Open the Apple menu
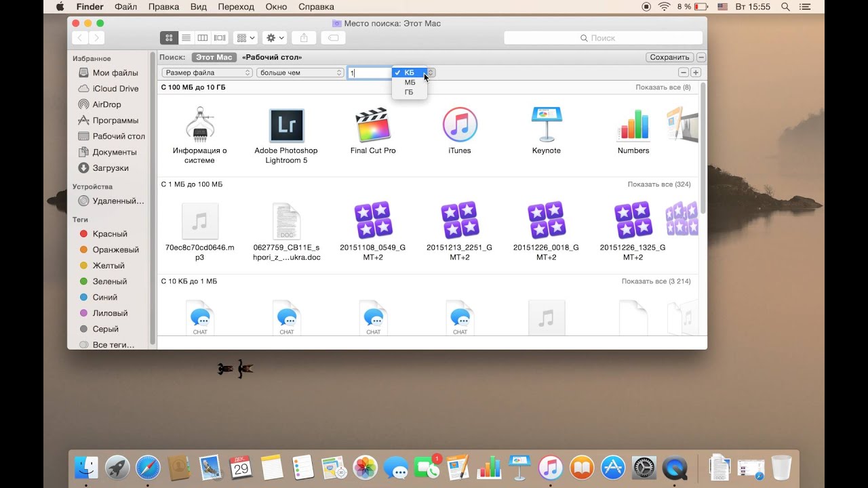 click(60, 7)
